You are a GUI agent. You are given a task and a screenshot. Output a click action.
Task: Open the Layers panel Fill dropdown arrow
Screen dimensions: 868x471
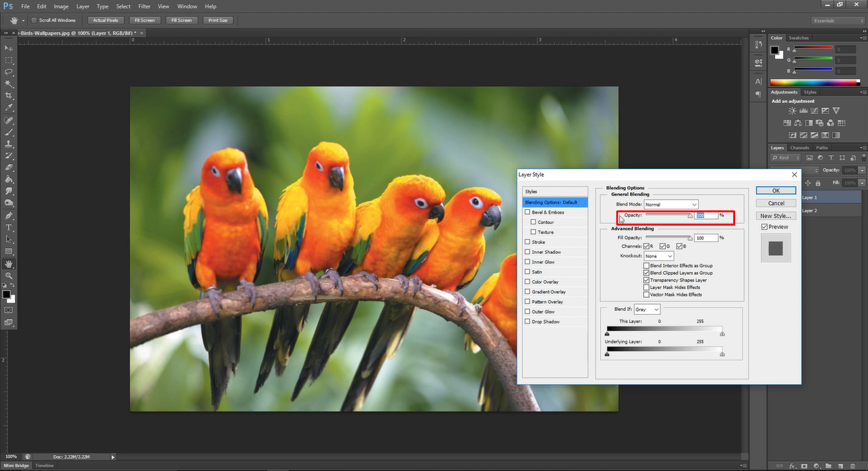tap(862, 183)
